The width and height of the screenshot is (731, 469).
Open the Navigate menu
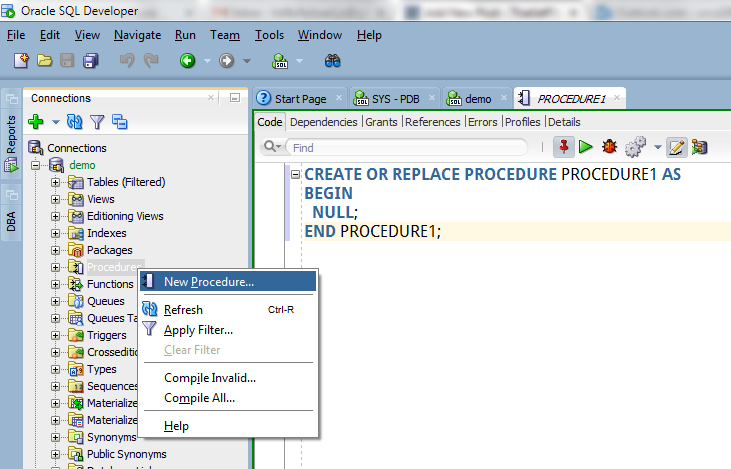click(x=138, y=35)
